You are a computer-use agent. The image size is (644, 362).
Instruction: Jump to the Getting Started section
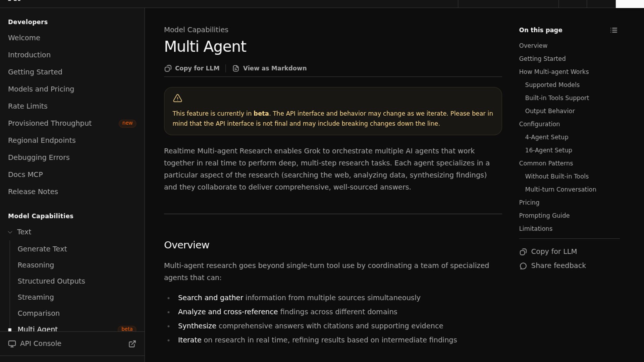[542, 59]
